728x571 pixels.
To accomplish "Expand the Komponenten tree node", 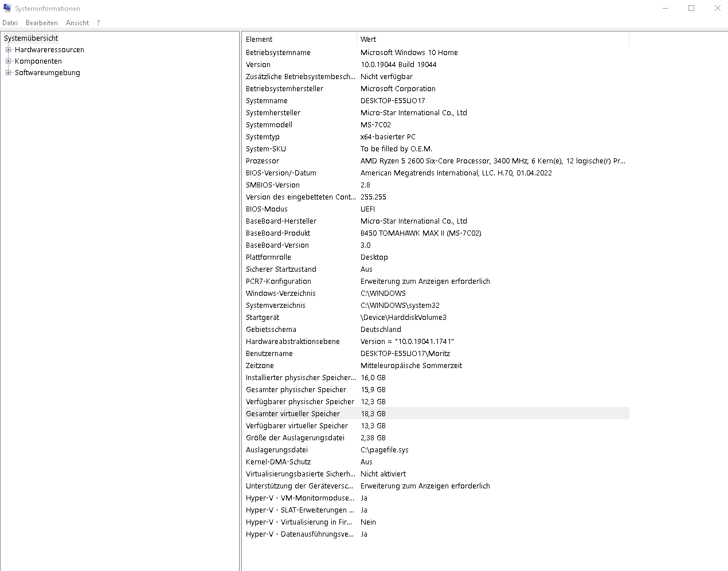I will click(8, 61).
